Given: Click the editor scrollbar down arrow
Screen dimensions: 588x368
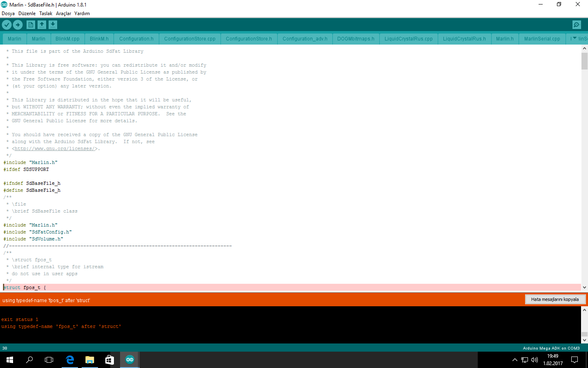Looking at the screenshot, I should (x=584, y=287).
